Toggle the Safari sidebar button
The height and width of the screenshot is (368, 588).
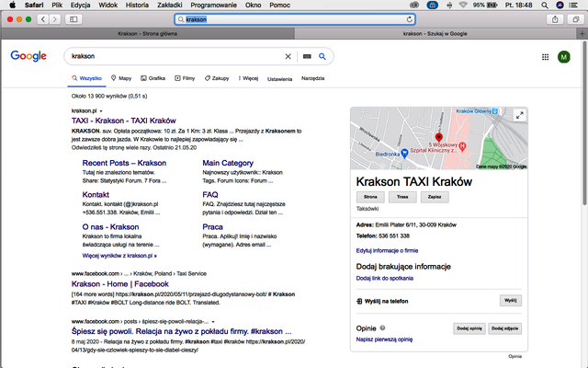73,19
